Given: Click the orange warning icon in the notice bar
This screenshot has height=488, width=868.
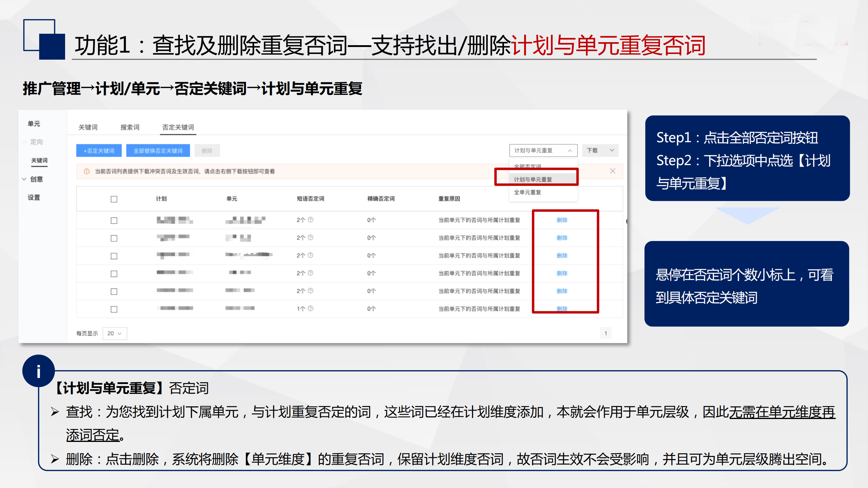Looking at the screenshot, I should [86, 171].
